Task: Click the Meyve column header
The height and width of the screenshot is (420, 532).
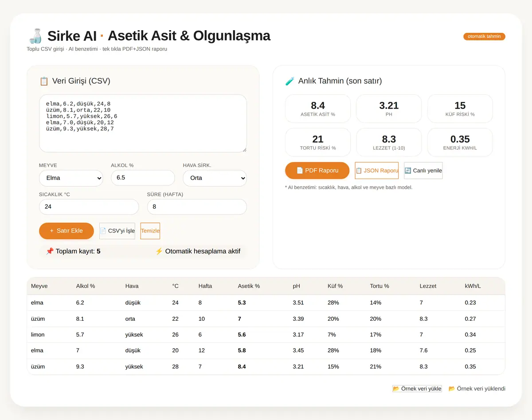Action: pos(39,286)
